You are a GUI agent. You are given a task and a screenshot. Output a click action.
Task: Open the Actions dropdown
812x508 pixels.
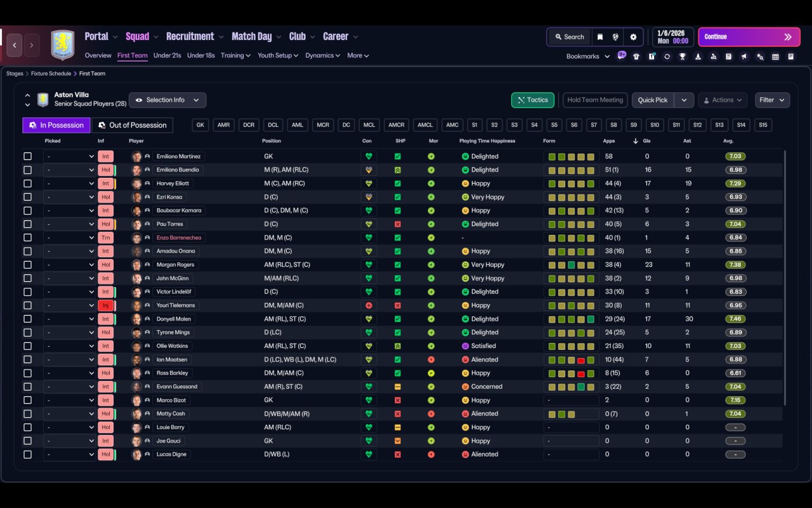point(723,100)
